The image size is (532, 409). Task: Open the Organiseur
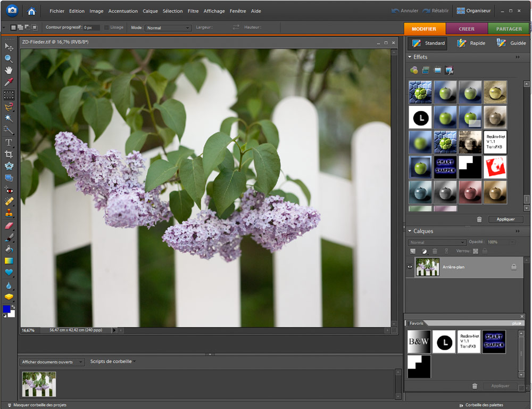(473, 11)
